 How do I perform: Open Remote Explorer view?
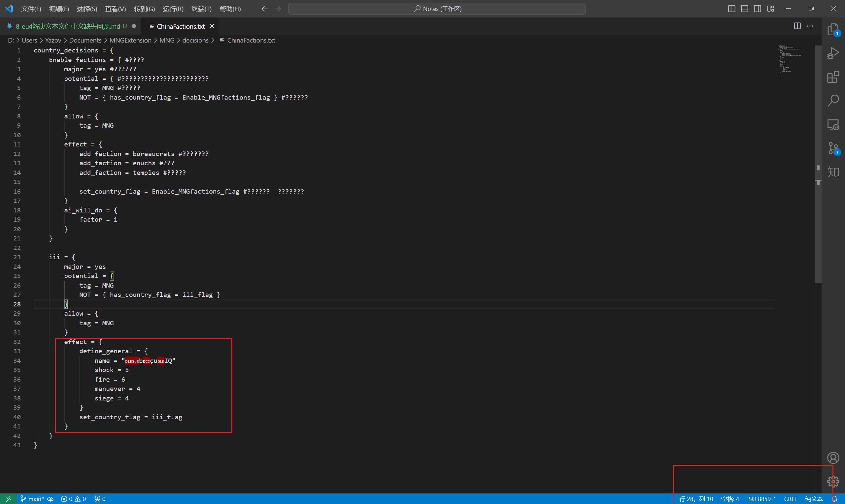click(x=833, y=125)
